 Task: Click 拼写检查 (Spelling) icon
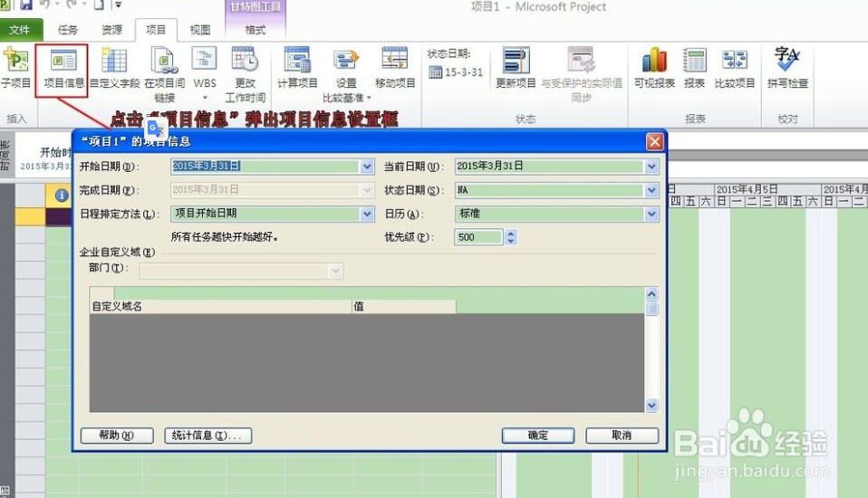click(x=787, y=68)
